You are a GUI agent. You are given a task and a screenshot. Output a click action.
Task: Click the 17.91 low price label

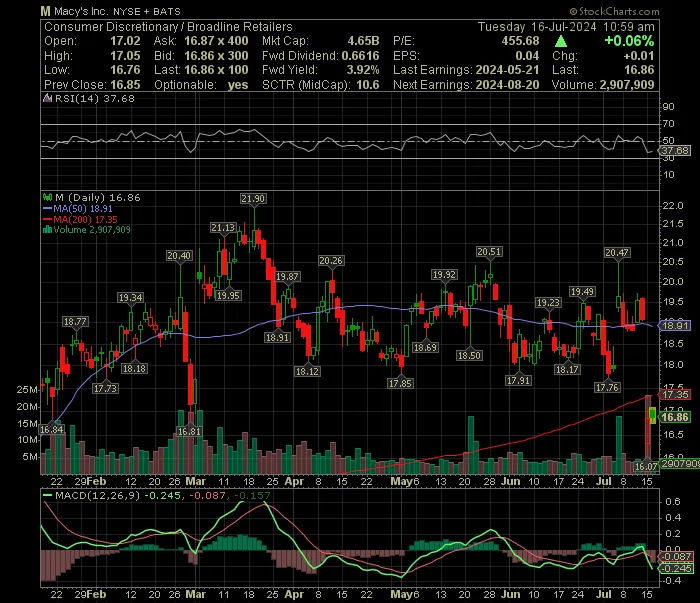(518, 381)
